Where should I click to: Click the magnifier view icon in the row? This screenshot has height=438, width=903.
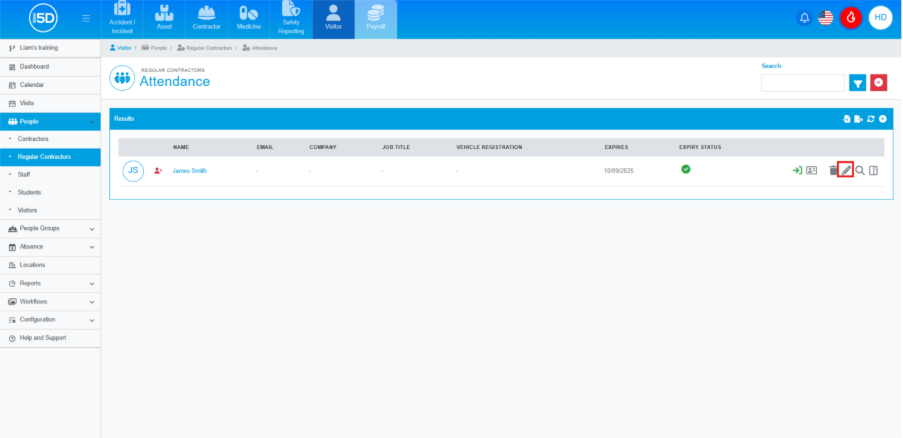coord(860,171)
